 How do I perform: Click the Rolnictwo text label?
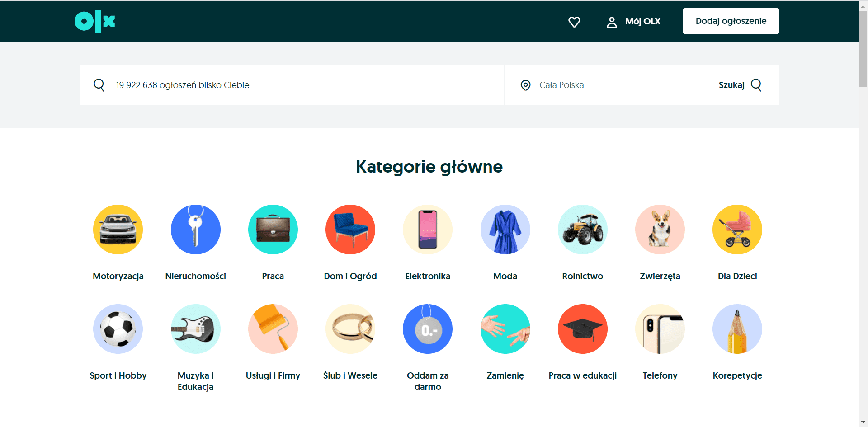[x=583, y=276]
